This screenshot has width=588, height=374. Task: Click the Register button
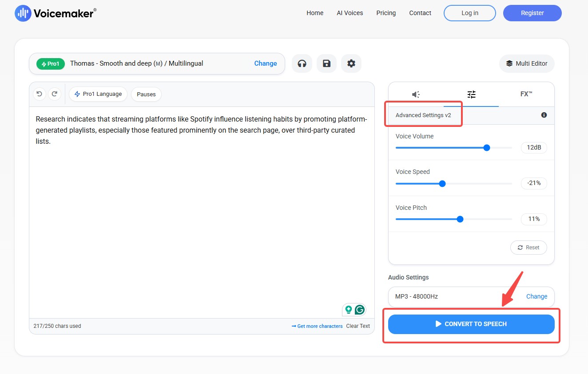click(x=532, y=13)
